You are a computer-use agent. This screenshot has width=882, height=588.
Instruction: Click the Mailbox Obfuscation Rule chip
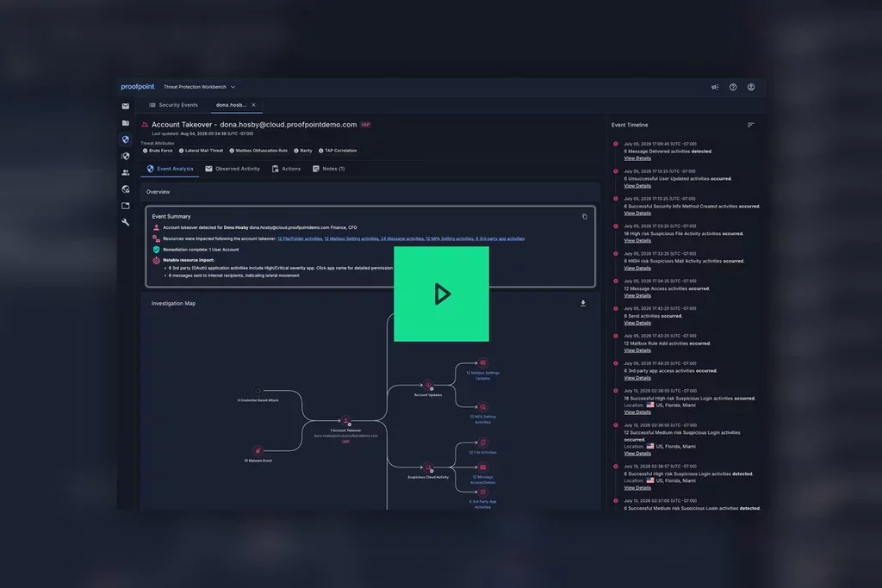click(258, 151)
